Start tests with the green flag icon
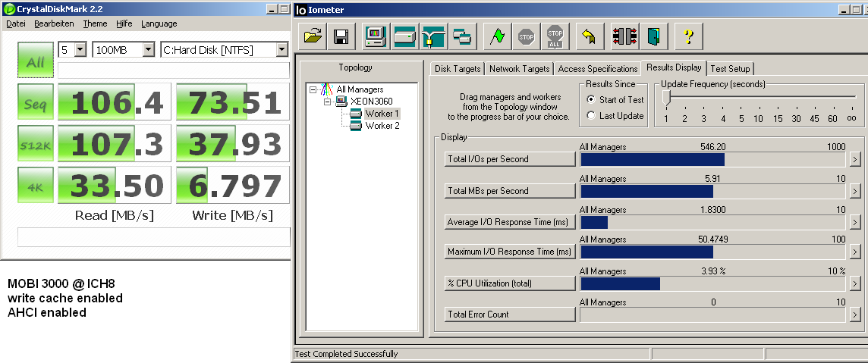 click(x=497, y=37)
